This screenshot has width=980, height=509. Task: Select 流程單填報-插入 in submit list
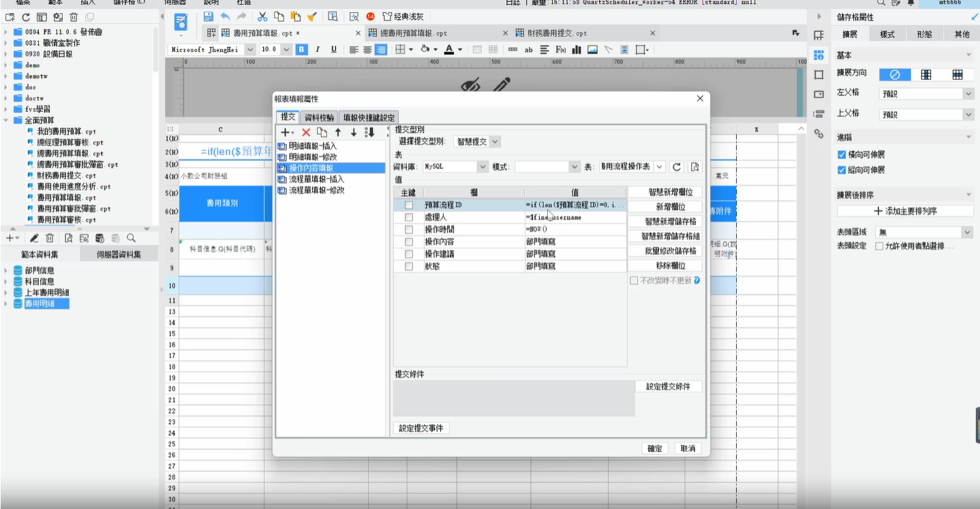click(316, 179)
